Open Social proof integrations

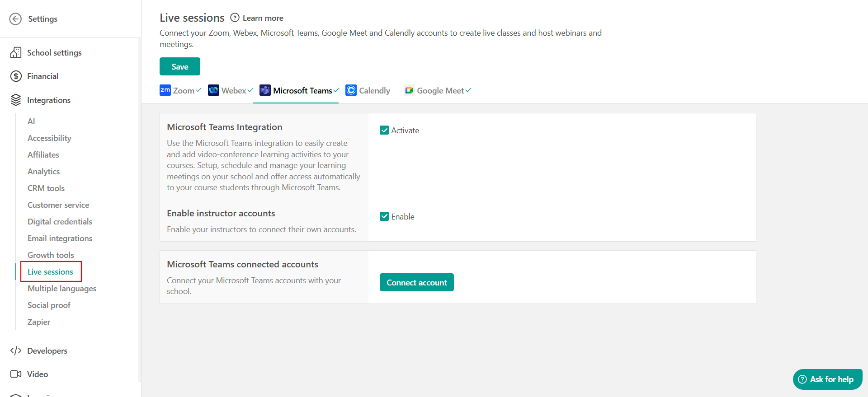pyautogui.click(x=49, y=305)
